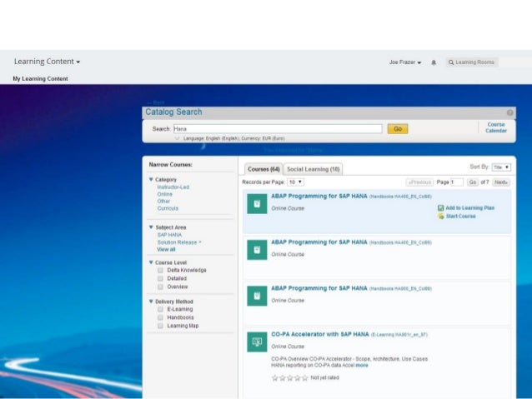Filter by Instructor-Led category

click(173, 187)
